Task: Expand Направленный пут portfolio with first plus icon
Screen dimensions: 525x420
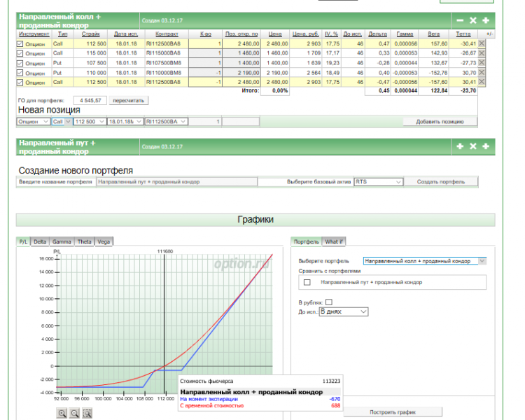Action: [460, 146]
